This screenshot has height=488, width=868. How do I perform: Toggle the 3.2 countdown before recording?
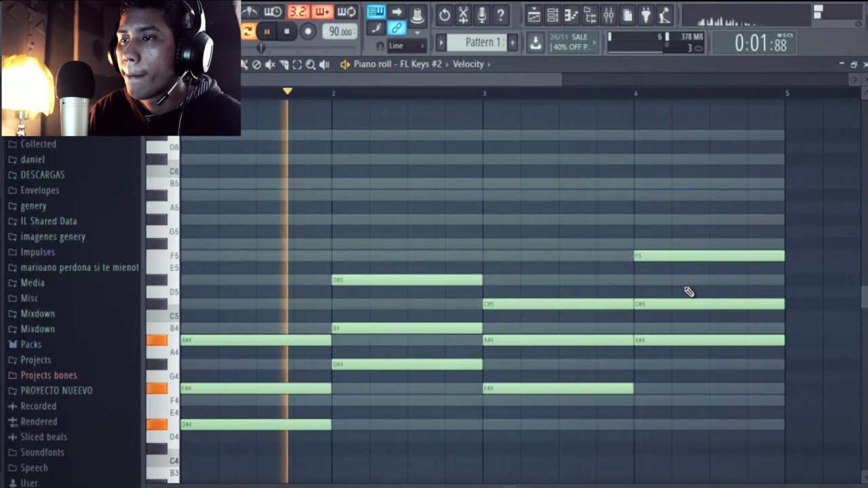click(x=298, y=12)
